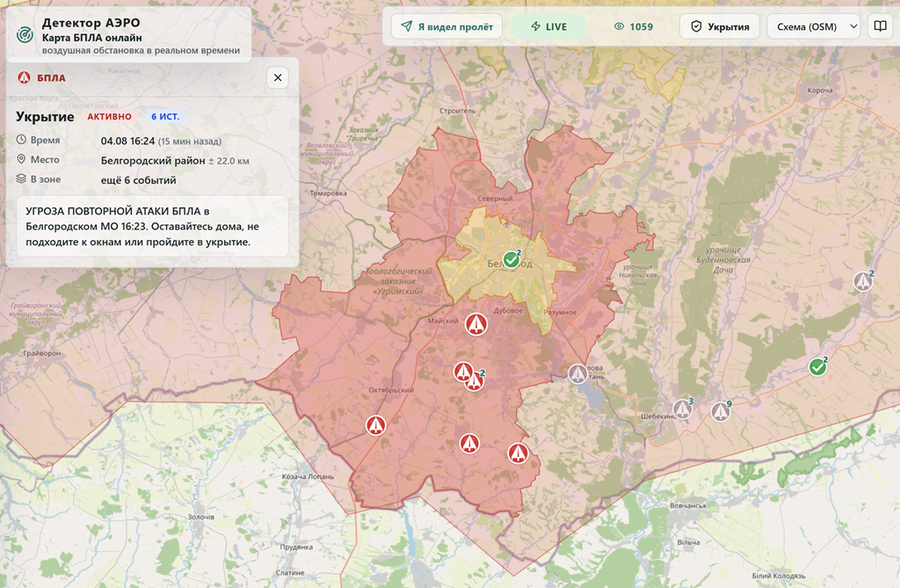This screenshot has width=900, height=588.
Task: Select red drone marker near Майский
Action: 475,324
